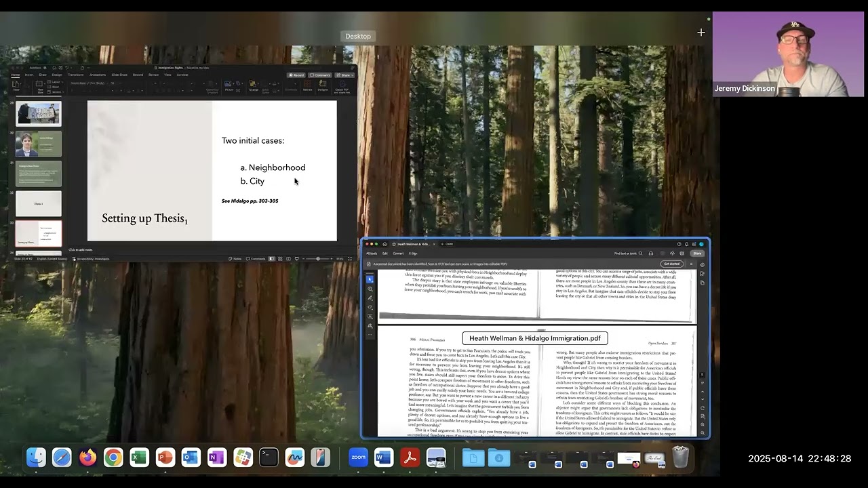
Task: Open Acrobat All tools menu
Action: (x=372, y=253)
